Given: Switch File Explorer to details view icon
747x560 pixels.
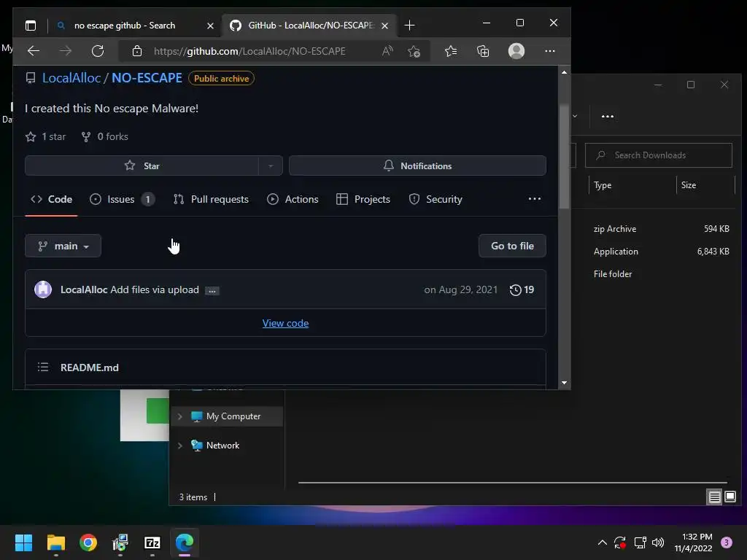Looking at the screenshot, I should pos(715,497).
